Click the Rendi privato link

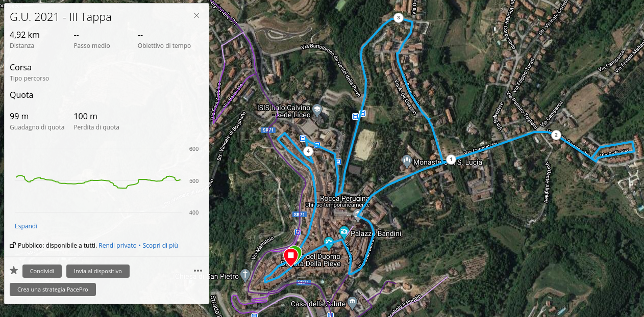tap(117, 245)
